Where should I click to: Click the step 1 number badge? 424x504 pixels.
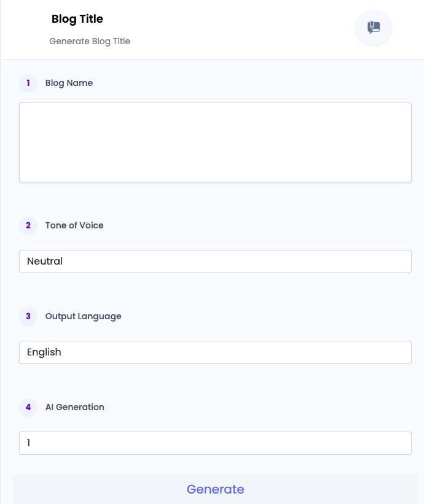pos(28,83)
